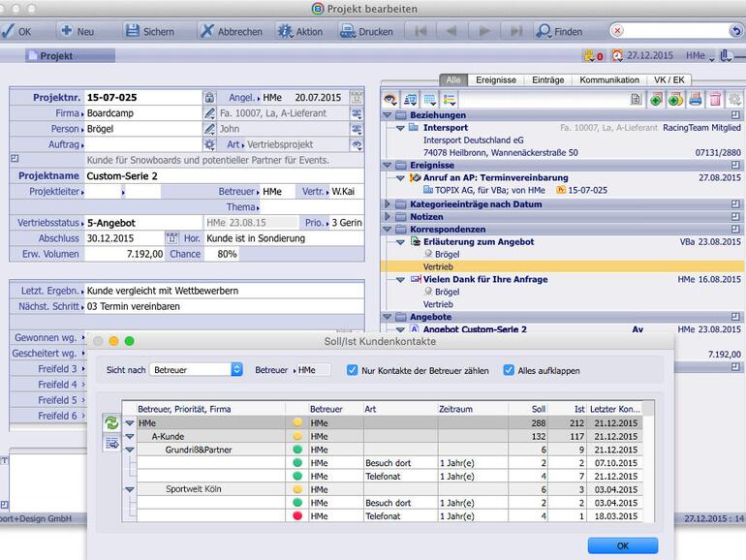This screenshot has width=746, height=560.
Task: Collapse the Grundriß&Partner tree row
Action: tap(130, 450)
